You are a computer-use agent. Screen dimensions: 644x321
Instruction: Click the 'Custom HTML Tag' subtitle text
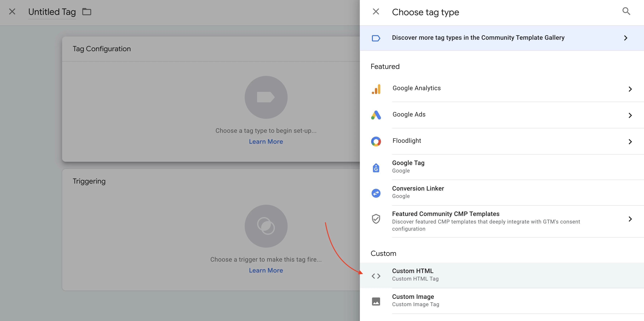click(415, 279)
